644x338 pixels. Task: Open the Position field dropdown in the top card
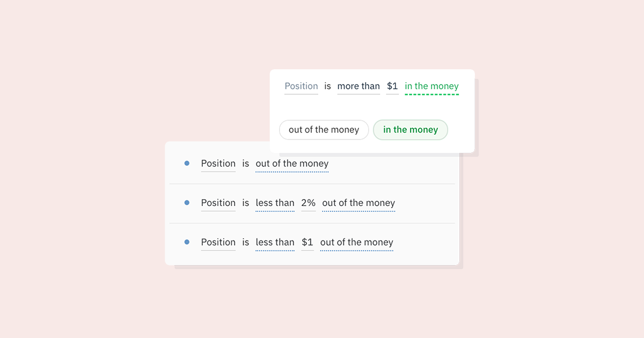click(x=301, y=86)
